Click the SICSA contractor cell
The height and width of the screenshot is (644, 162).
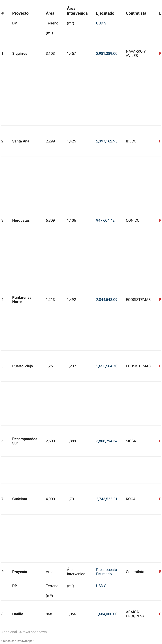click(x=131, y=441)
